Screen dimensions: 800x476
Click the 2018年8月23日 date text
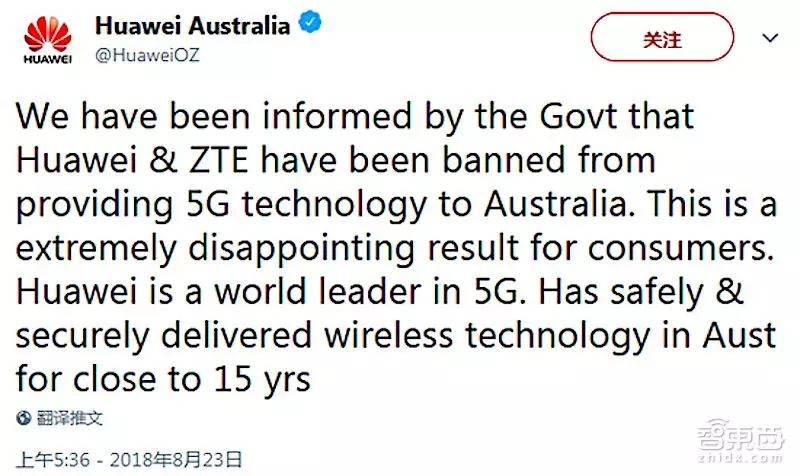click(179, 458)
